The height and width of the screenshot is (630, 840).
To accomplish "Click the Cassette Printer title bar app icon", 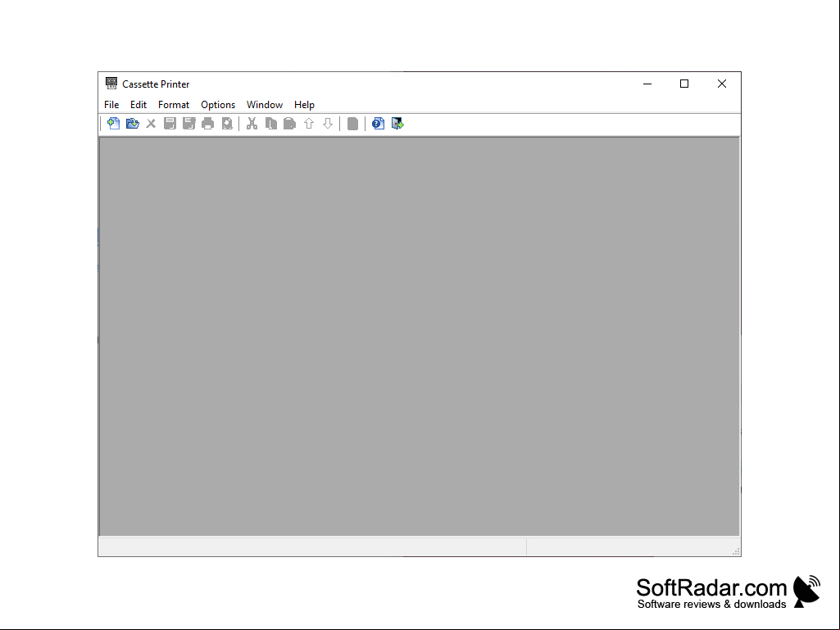I will click(111, 83).
